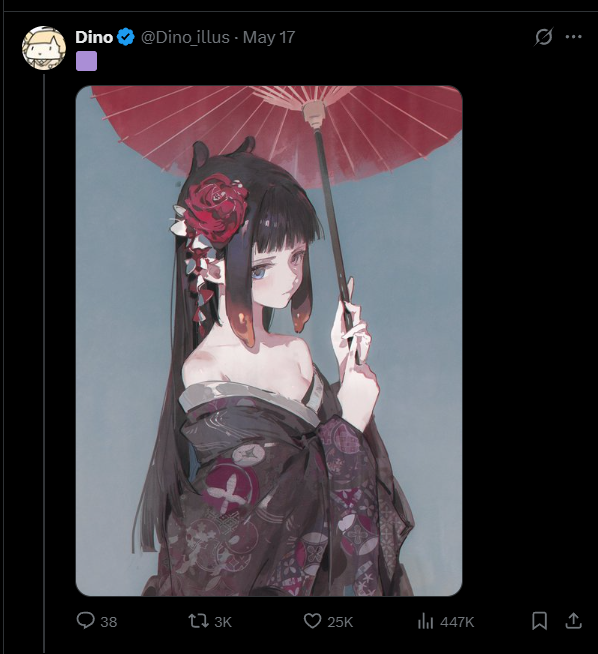Click the 447K views count
The height and width of the screenshot is (654, 598).
(x=457, y=622)
